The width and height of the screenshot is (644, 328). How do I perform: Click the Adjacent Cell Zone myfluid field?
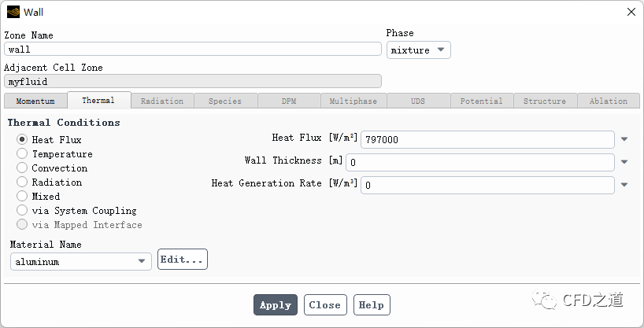tap(193, 81)
